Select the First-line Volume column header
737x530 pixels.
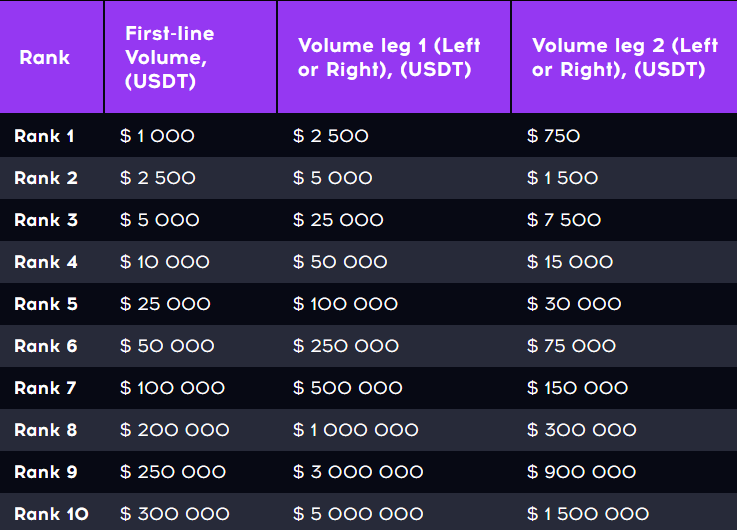(170, 57)
